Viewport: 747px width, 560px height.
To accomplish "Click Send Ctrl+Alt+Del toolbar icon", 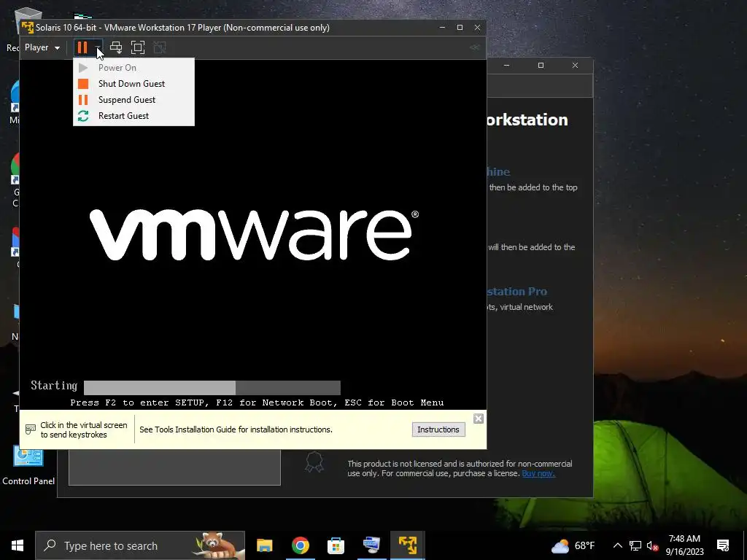I will coord(116,47).
